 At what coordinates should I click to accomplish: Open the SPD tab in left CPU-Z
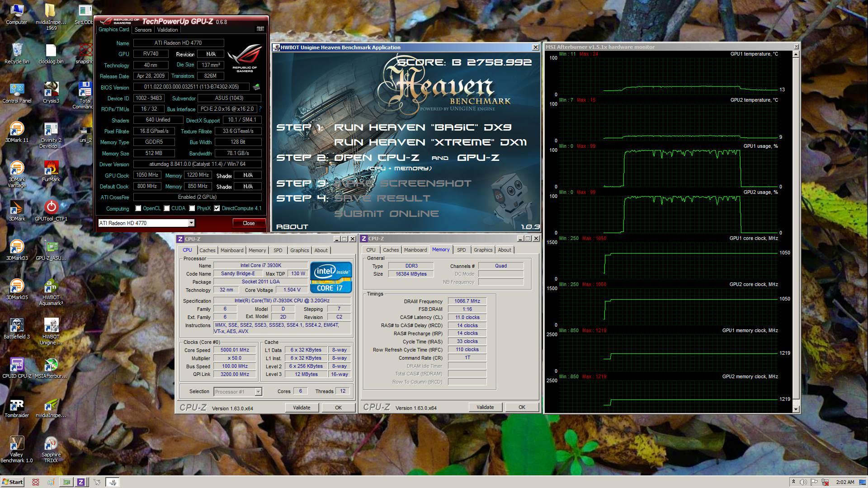pyautogui.click(x=278, y=250)
